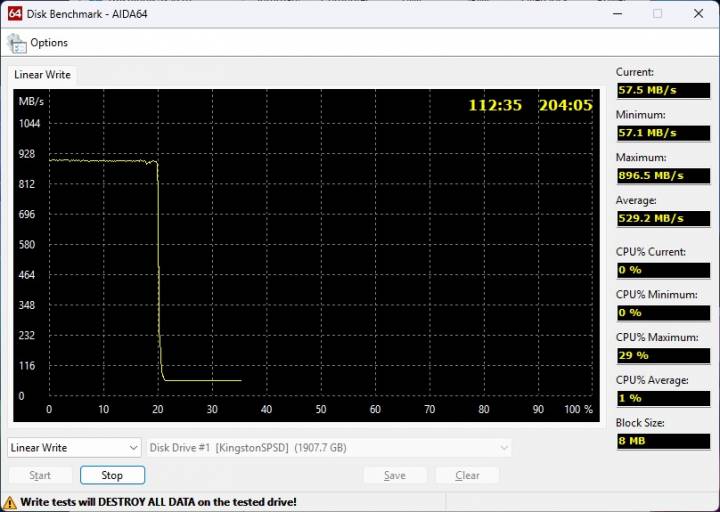Click the Save button
Screen dimensions: 720x512
click(x=395, y=475)
